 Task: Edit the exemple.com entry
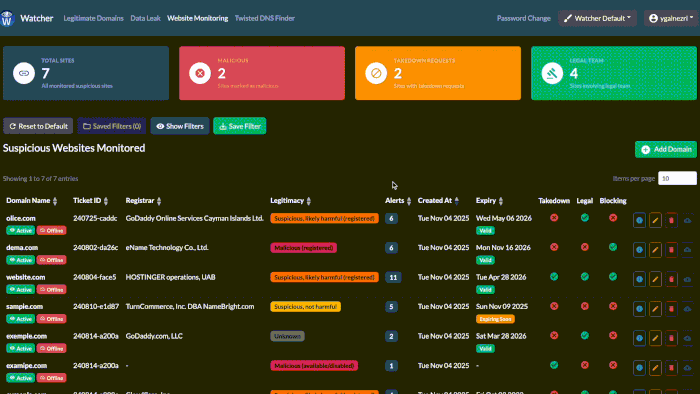tap(655, 338)
